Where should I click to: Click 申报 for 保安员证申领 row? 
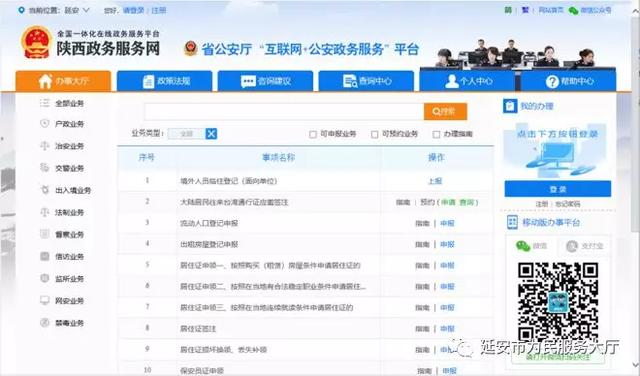tap(449, 371)
